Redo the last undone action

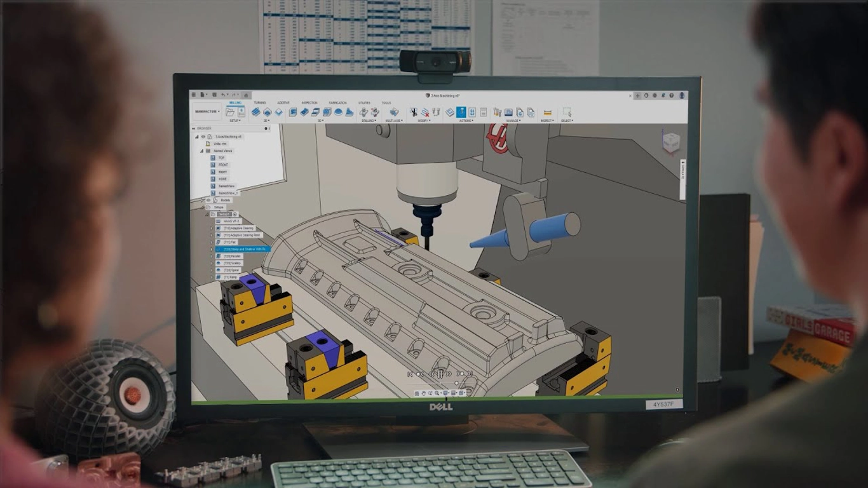[x=234, y=95]
